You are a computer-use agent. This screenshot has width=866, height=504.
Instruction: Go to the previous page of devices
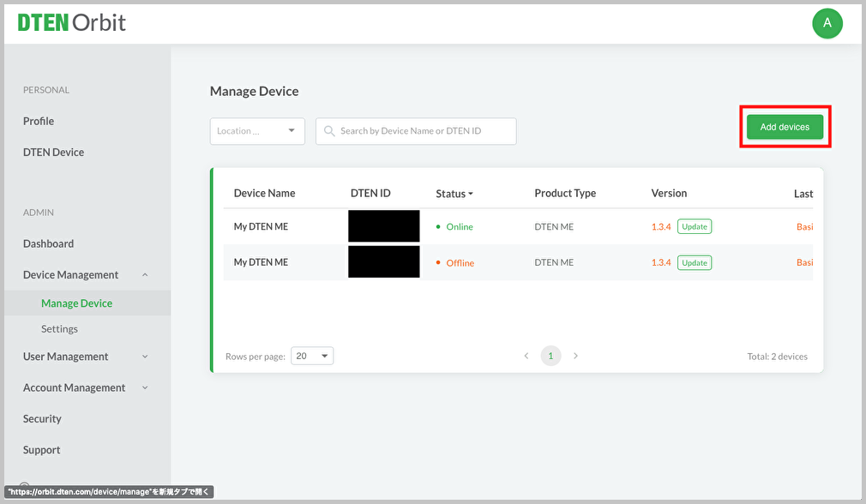[x=526, y=356]
